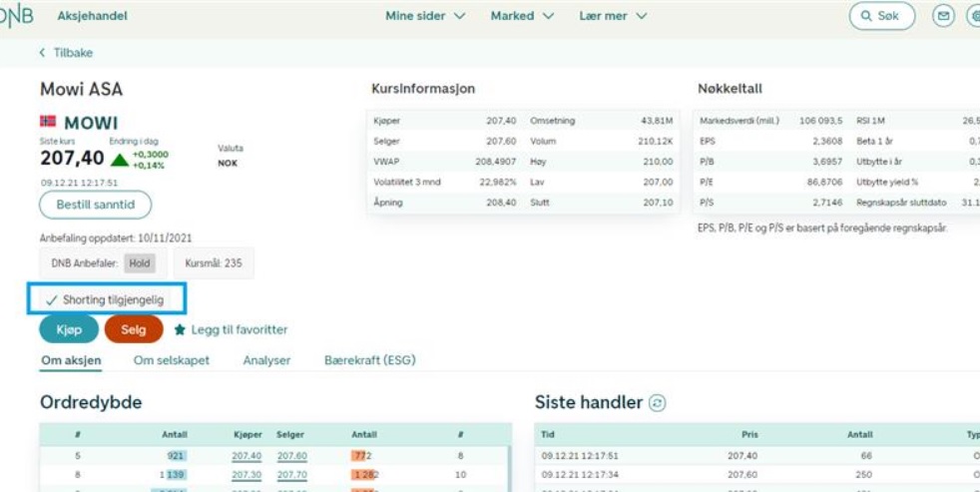Click the Ordredybde table scrollbar
980x492 pixels.
(x=509, y=469)
